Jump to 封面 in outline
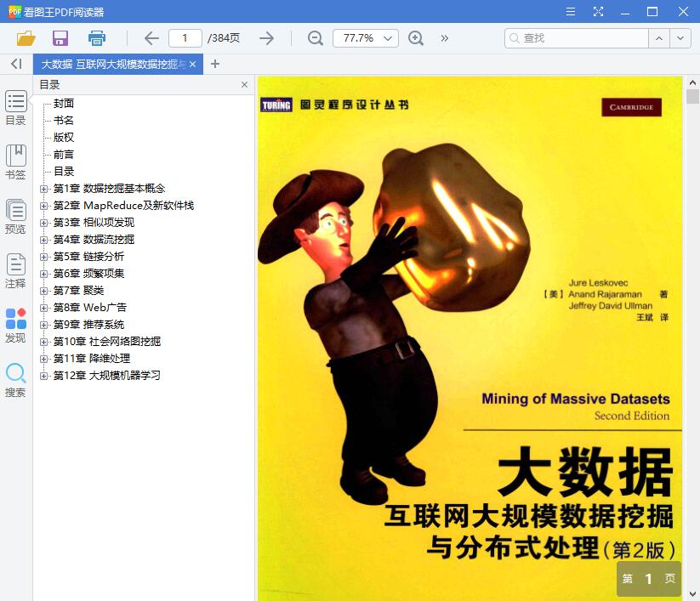This screenshot has width=700, height=601. (x=64, y=104)
